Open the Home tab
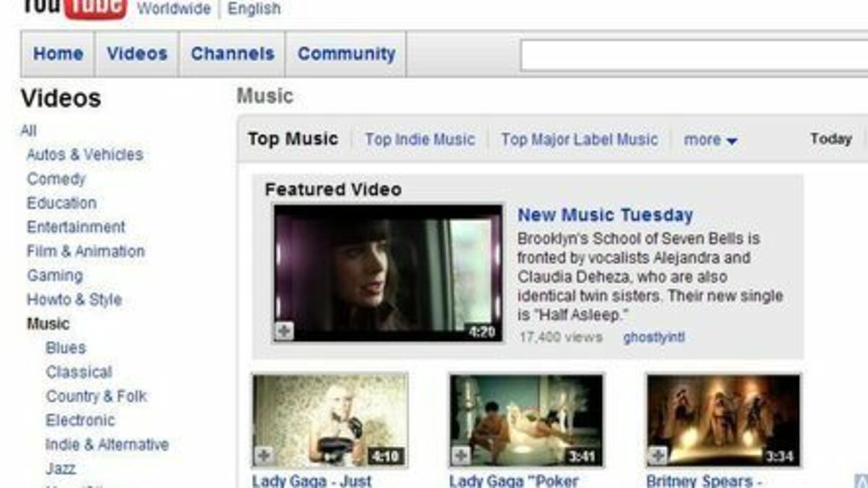This screenshot has height=488, width=868. 58,53
